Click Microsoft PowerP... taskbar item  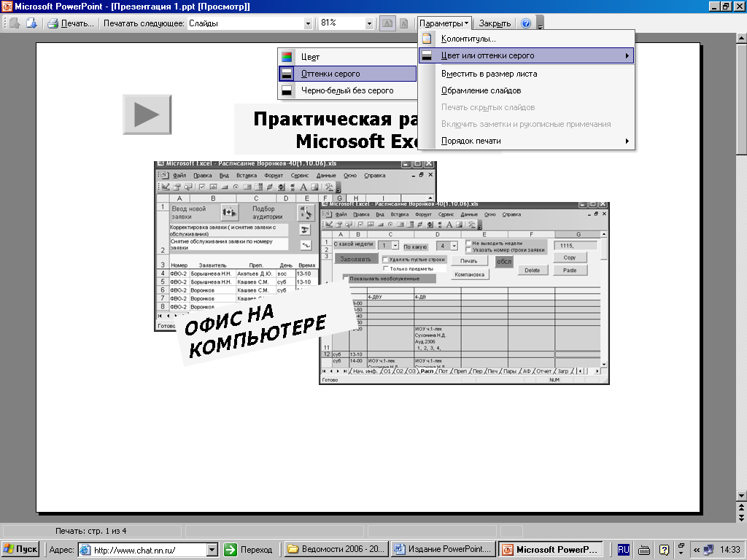[550, 549]
